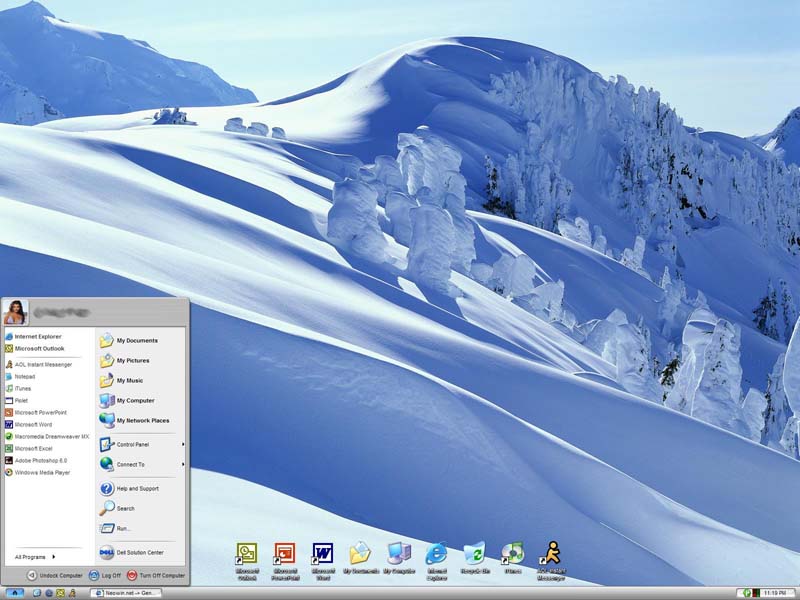Launch PowerPoint from the desktop shortcut
Image resolution: width=800 pixels, height=600 pixels.
tap(284, 554)
